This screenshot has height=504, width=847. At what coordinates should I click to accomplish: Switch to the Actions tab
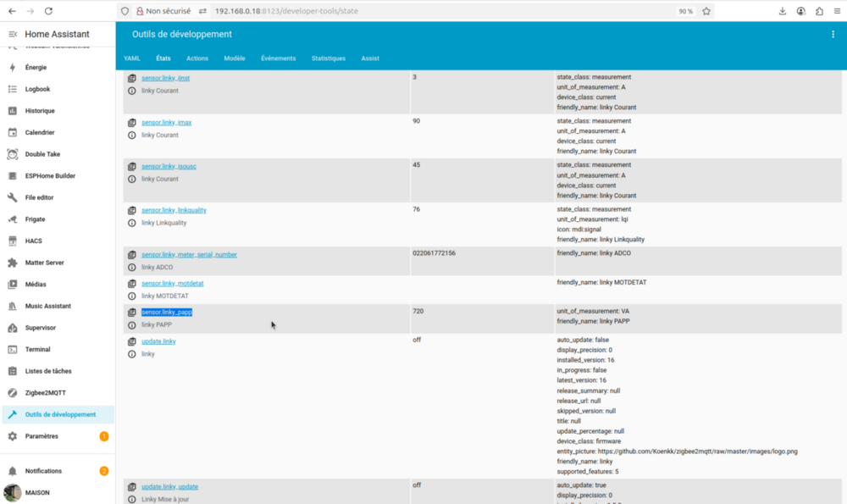pos(197,58)
